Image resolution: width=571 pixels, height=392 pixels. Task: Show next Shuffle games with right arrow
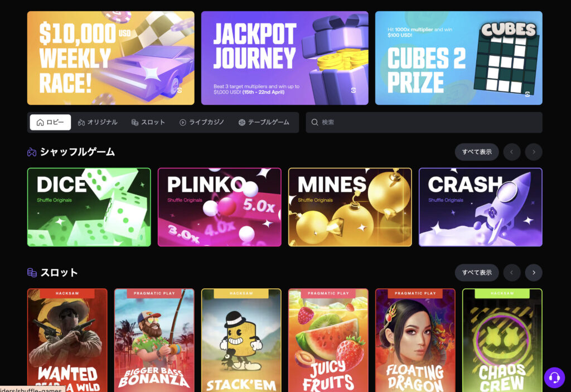tap(534, 152)
